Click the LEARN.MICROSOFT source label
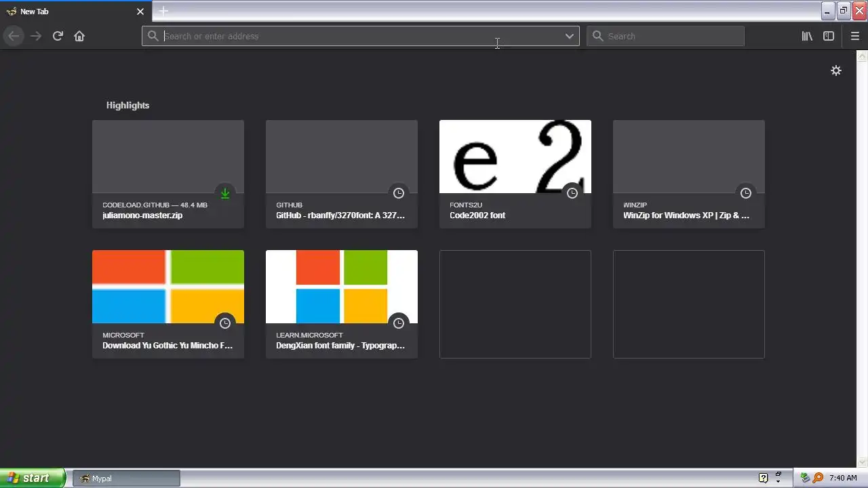 [309, 335]
